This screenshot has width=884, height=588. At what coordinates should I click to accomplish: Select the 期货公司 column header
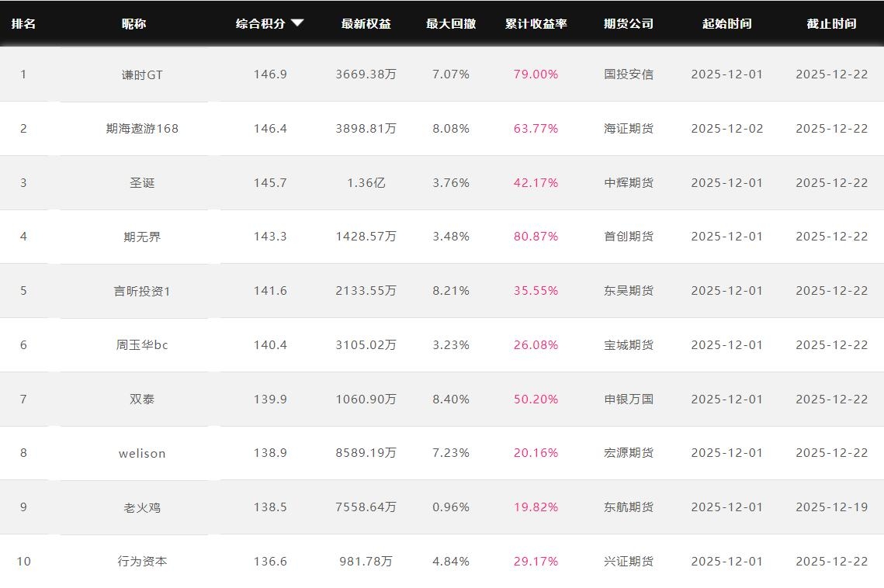click(629, 23)
